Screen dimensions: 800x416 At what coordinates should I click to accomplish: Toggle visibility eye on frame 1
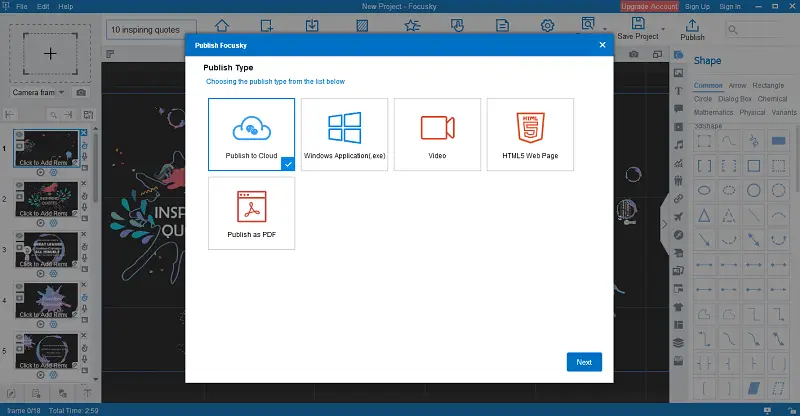point(19,135)
